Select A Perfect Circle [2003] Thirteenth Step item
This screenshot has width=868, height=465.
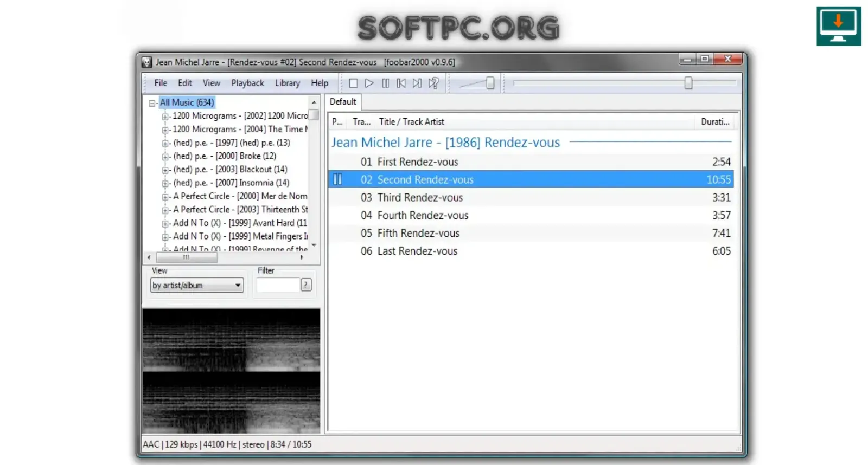240,210
